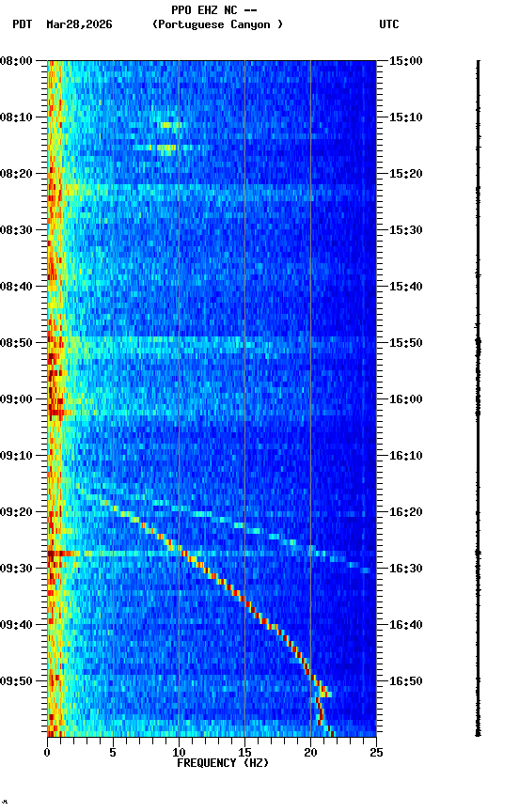This screenshot has width=519, height=812.
Task: Click the gliding red tone near 15 Hz
Action: tap(244, 600)
